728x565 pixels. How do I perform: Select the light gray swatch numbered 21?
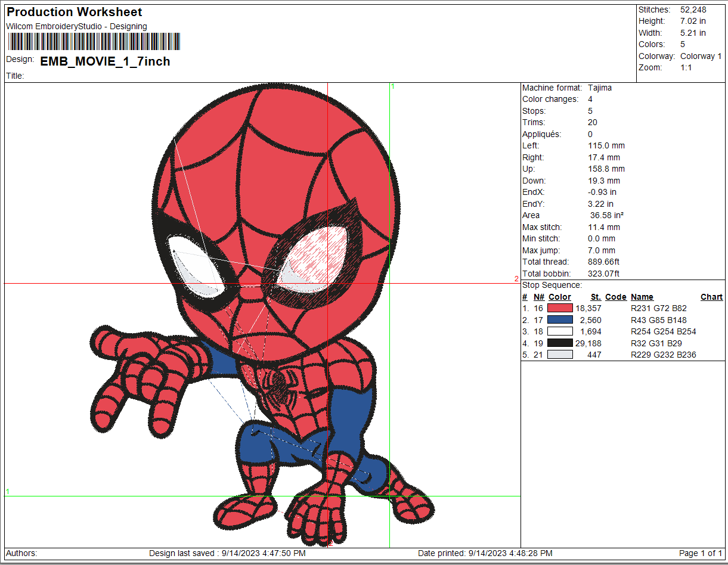pos(560,355)
